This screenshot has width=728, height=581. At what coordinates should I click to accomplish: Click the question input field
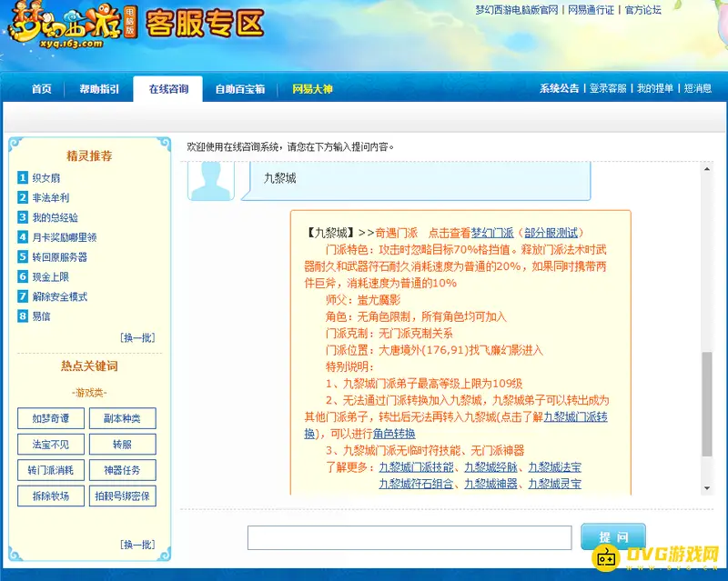(409, 538)
